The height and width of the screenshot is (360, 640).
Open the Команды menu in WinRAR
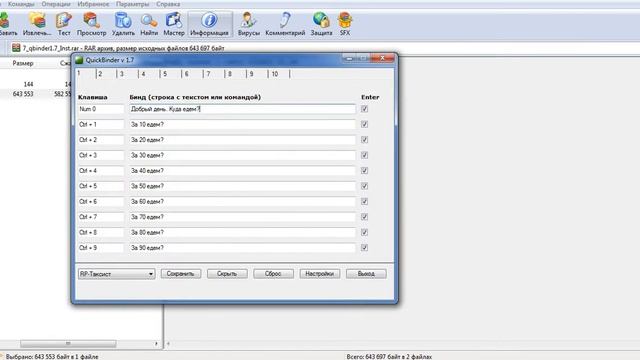click(21, 4)
